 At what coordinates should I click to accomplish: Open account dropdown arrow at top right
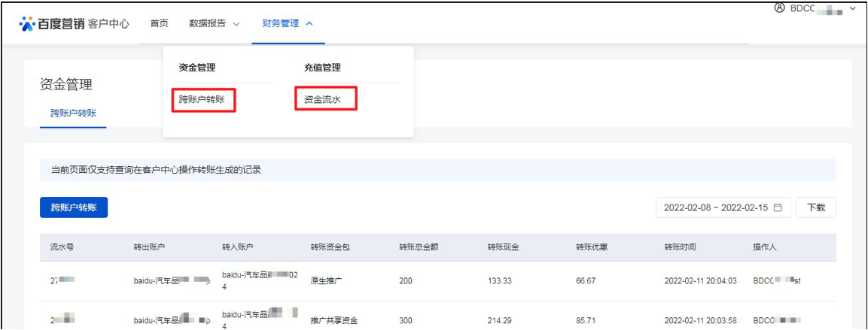[852, 8]
